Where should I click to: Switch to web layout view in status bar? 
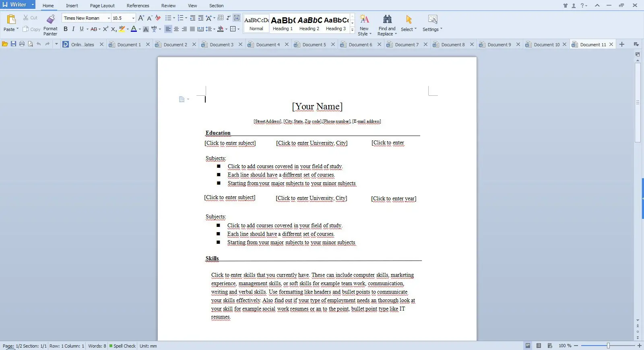click(550, 346)
